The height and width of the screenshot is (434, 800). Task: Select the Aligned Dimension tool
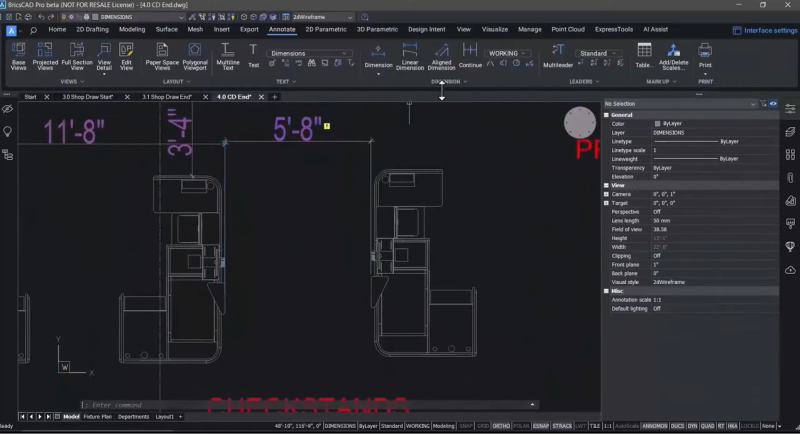coord(441,56)
